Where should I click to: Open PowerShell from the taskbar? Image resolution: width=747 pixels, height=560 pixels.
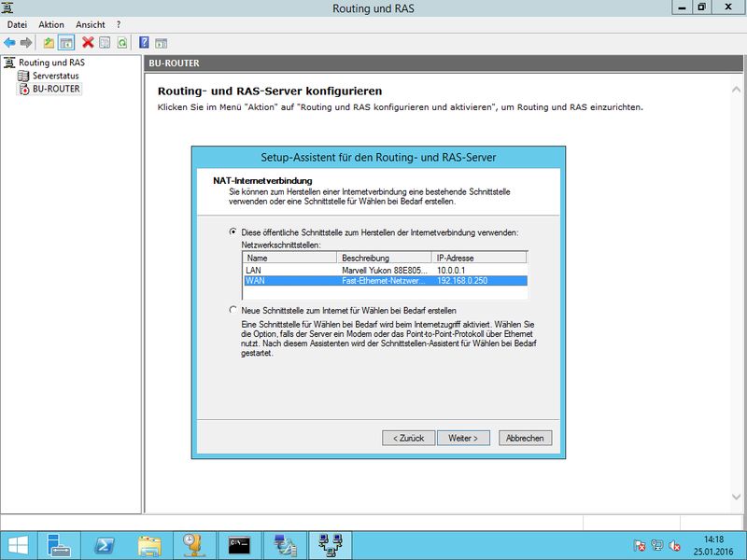click(x=106, y=544)
